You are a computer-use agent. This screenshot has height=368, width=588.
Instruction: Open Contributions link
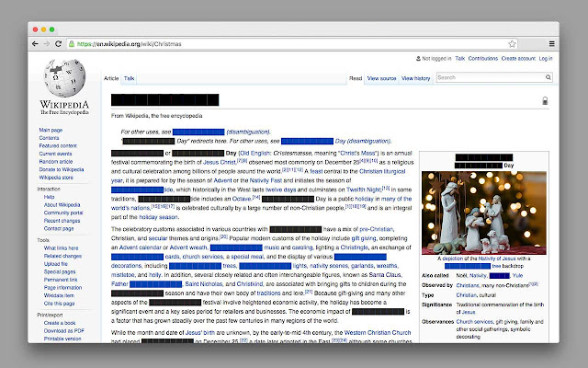483,59
